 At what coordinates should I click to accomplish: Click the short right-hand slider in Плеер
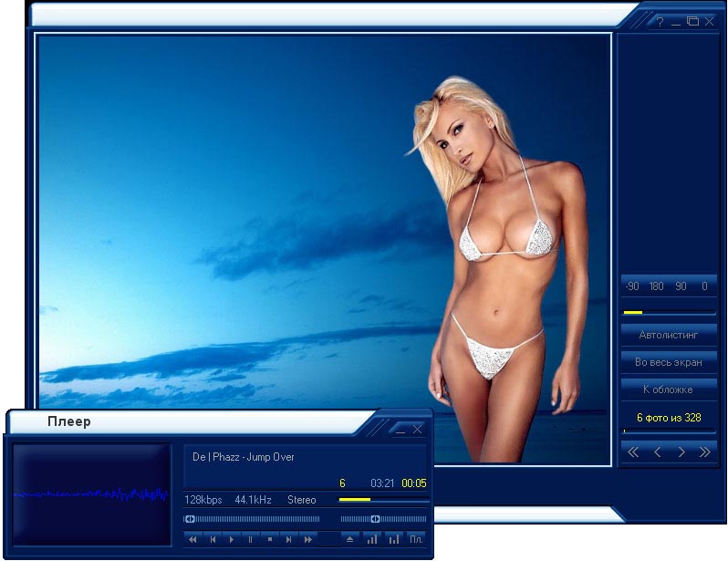point(383,519)
